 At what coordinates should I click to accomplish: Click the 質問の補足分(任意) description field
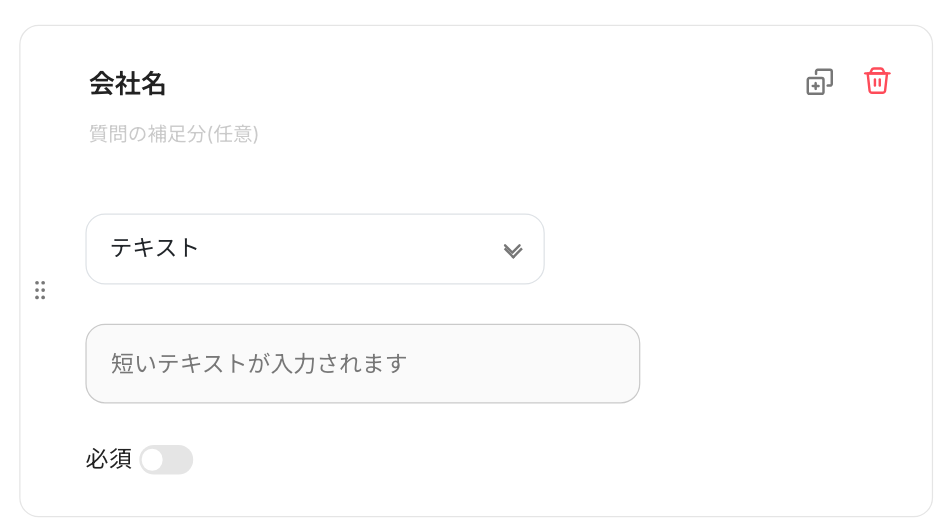pyautogui.click(x=174, y=134)
